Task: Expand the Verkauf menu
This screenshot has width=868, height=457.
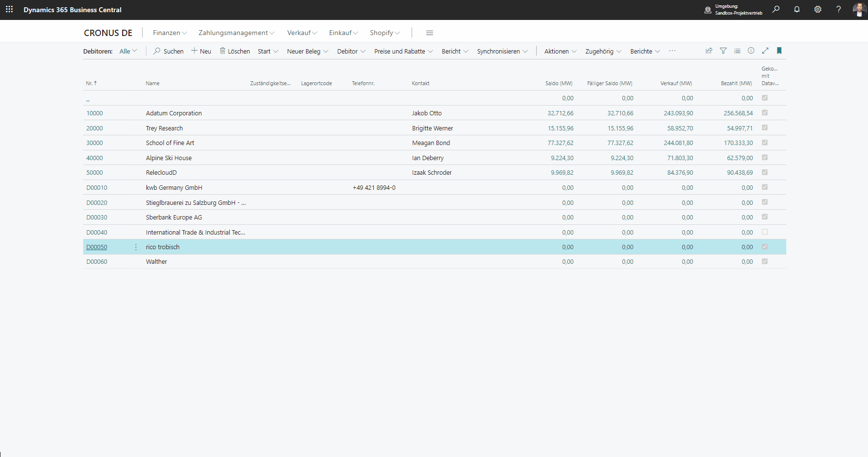Action: point(302,33)
